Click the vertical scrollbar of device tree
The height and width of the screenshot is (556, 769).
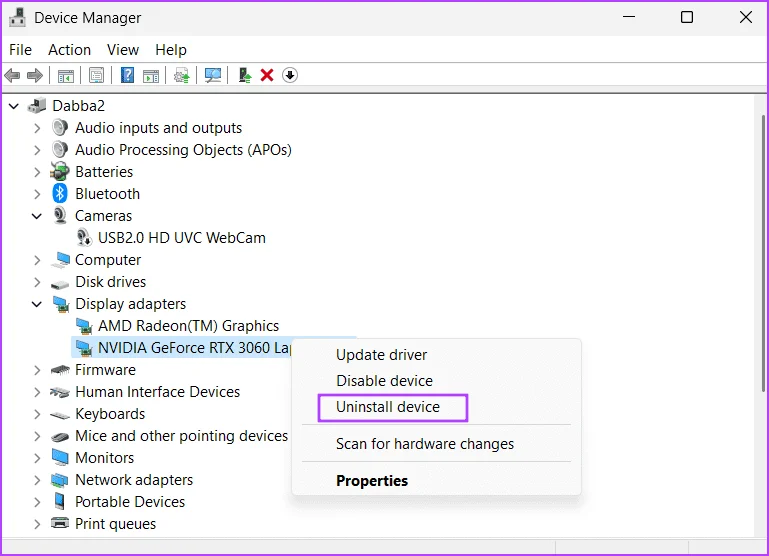tap(763, 253)
